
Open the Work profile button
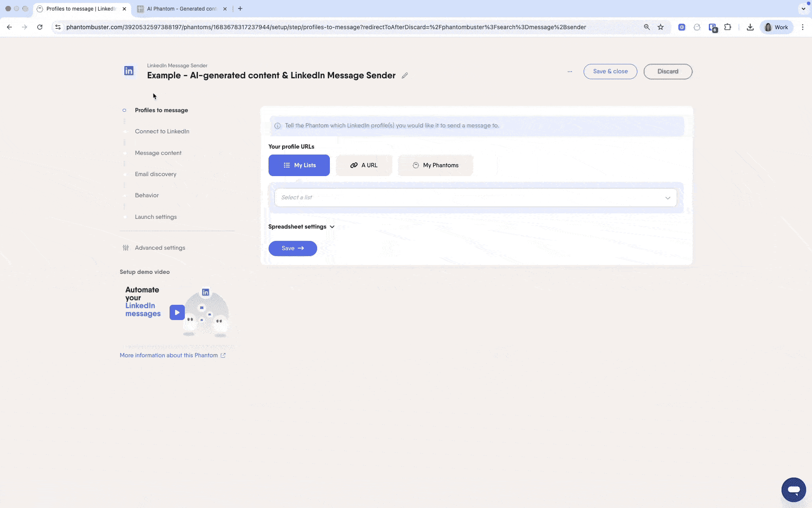[x=776, y=27]
